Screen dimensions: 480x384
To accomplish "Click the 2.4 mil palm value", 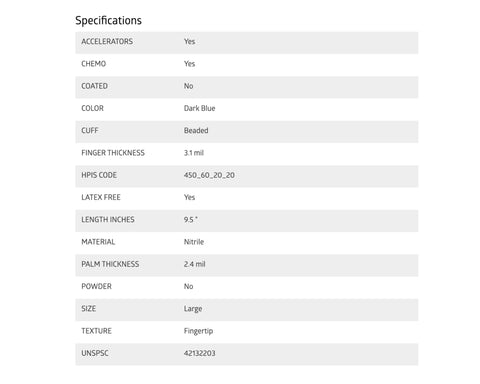I will click(x=194, y=264).
